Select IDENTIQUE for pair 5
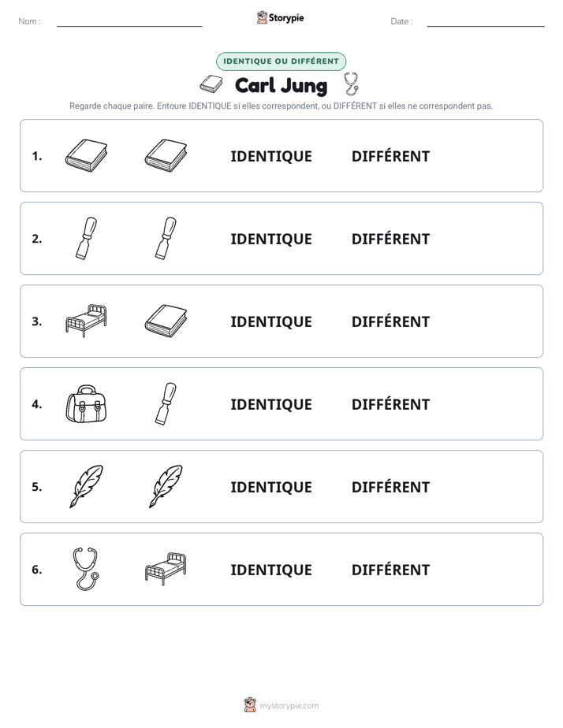Image resolution: width=563 pixels, height=728 pixels. [x=271, y=487]
